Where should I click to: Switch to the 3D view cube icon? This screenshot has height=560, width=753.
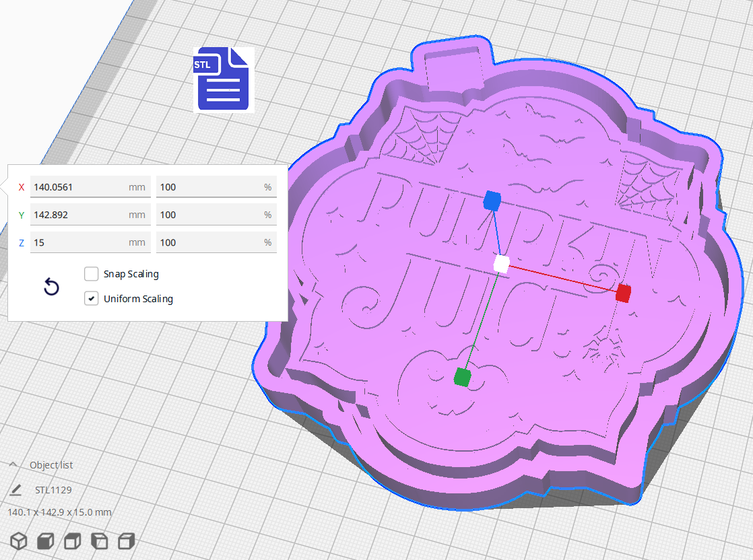point(19,540)
